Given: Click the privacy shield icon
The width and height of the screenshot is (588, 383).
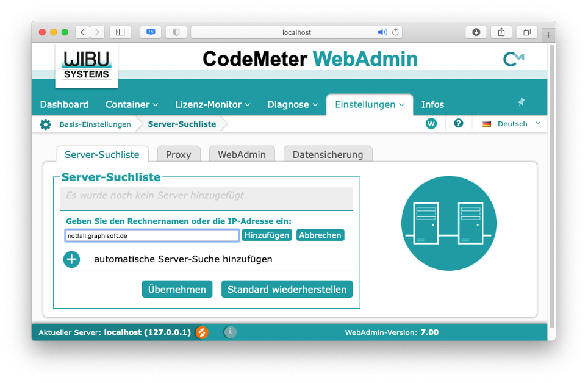Looking at the screenshot, I should (x=176, y=32).
